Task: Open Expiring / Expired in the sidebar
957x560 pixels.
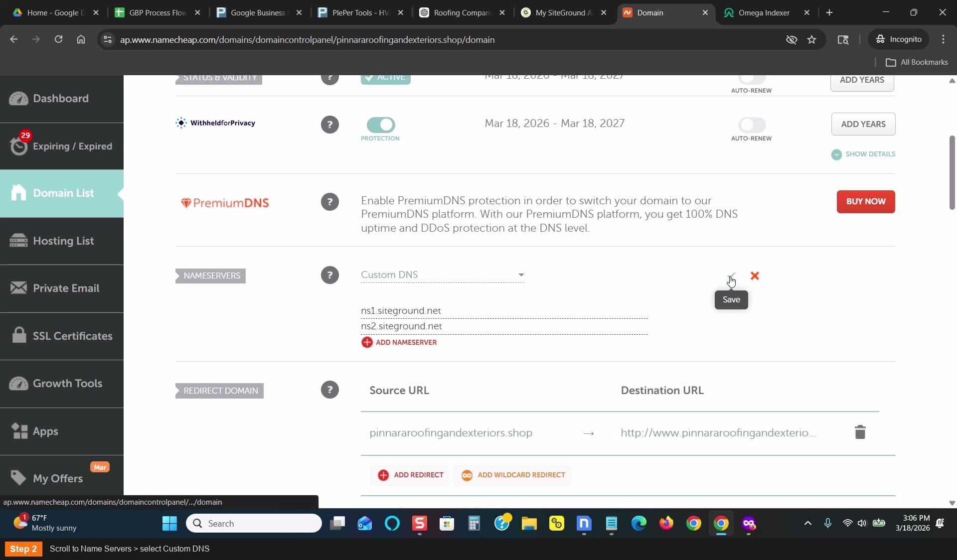Action: [x=62, y=146]
